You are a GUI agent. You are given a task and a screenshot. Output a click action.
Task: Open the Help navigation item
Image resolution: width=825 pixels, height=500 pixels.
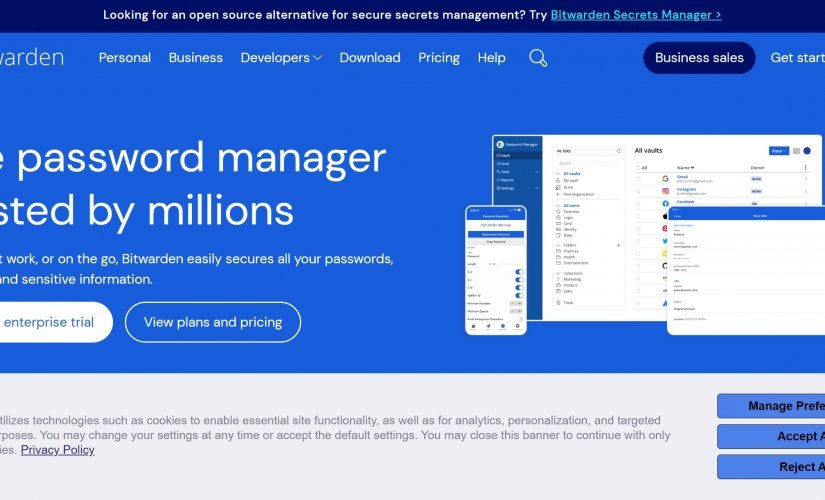tap(491, 58)
